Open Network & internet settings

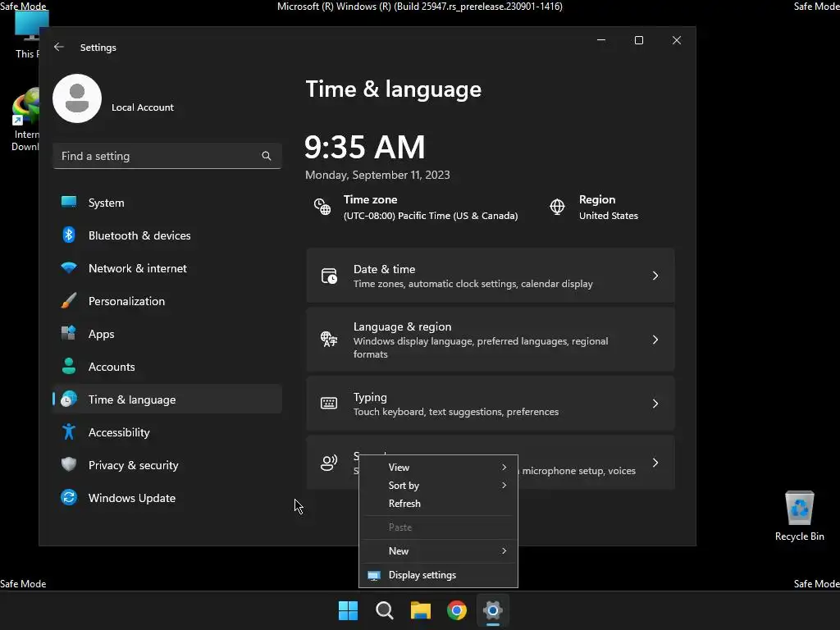pos(138,268)
